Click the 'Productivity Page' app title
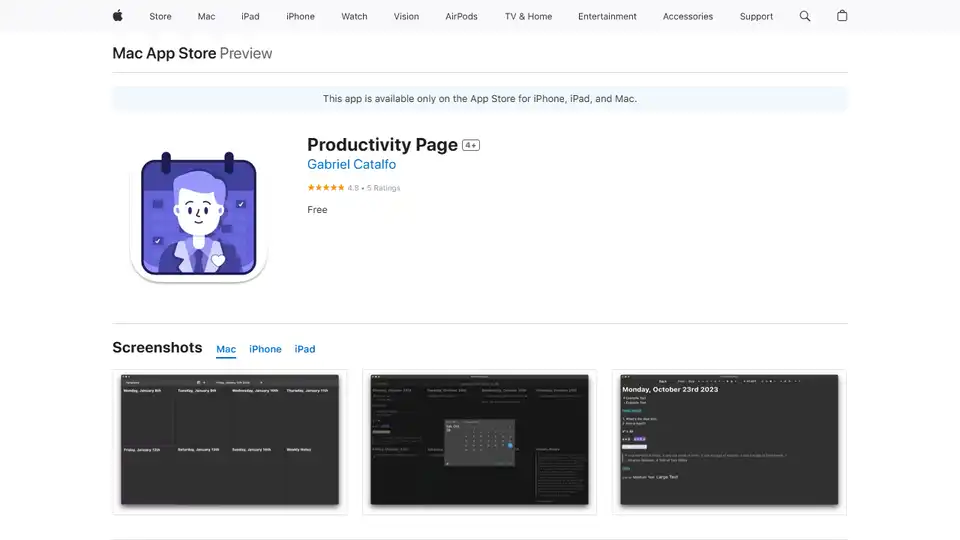960x540 pixels. [x=383, y=144]
